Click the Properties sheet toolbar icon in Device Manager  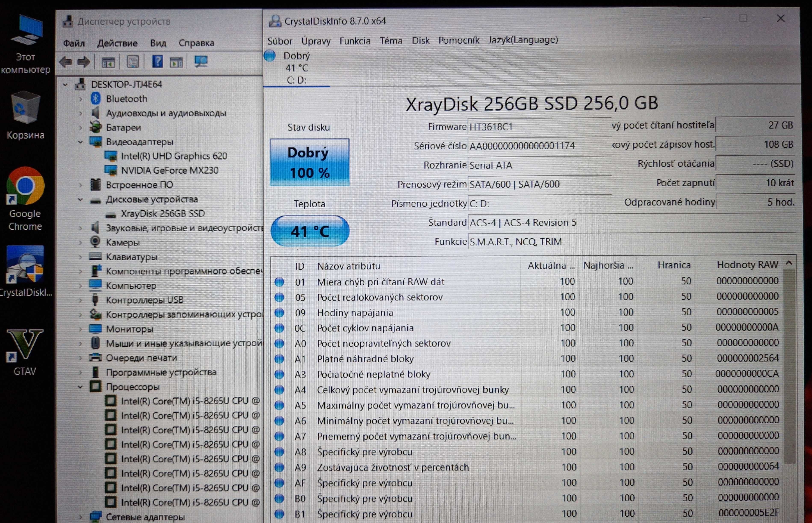(133, 62)
